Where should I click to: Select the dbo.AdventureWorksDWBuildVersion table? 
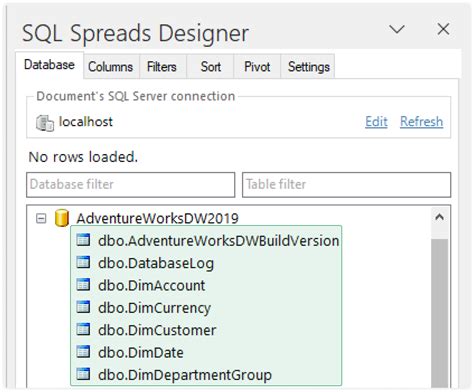[219, 241]
